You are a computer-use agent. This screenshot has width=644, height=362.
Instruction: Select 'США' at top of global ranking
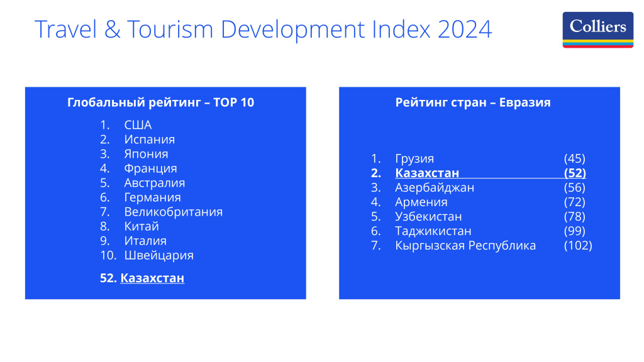click(138, 124)
